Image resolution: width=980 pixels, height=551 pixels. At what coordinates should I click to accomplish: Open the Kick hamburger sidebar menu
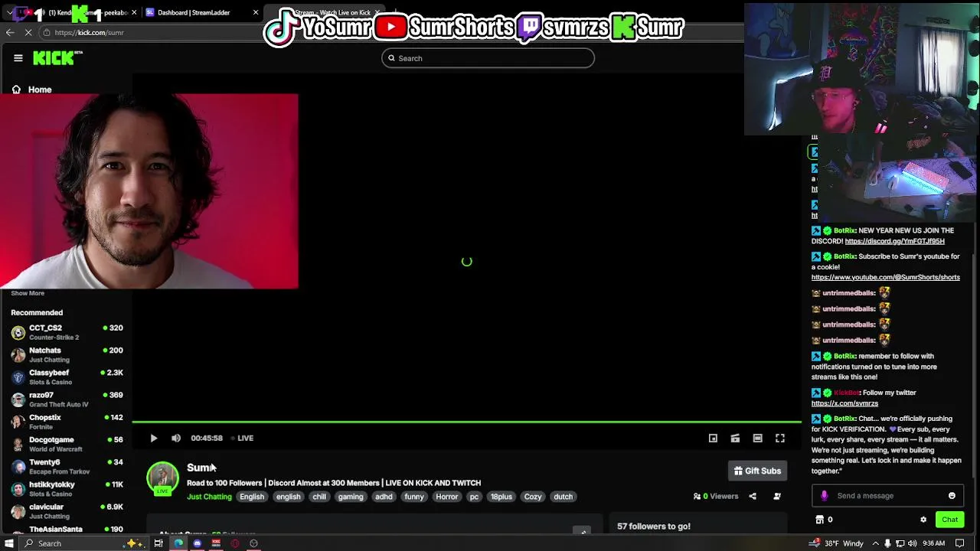click(18, 58)
